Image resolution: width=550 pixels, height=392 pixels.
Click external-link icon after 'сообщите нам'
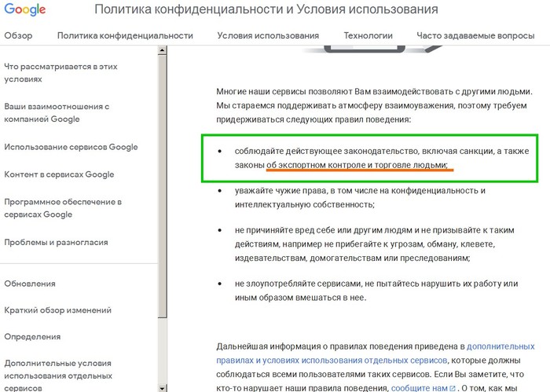452,389
